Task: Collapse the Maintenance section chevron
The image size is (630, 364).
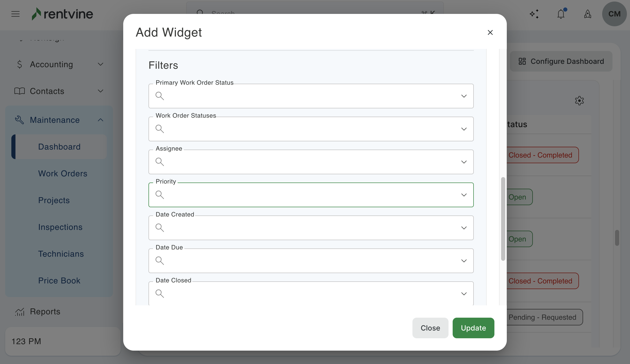Action: coord(101,120)
